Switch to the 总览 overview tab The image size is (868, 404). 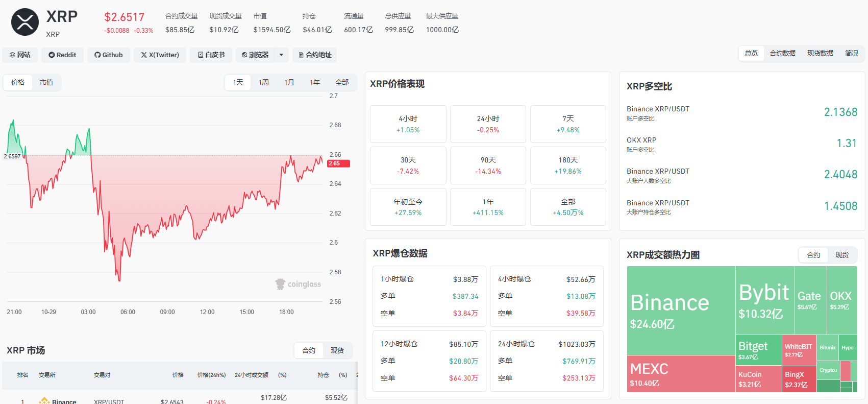click(x=751, y=53)
